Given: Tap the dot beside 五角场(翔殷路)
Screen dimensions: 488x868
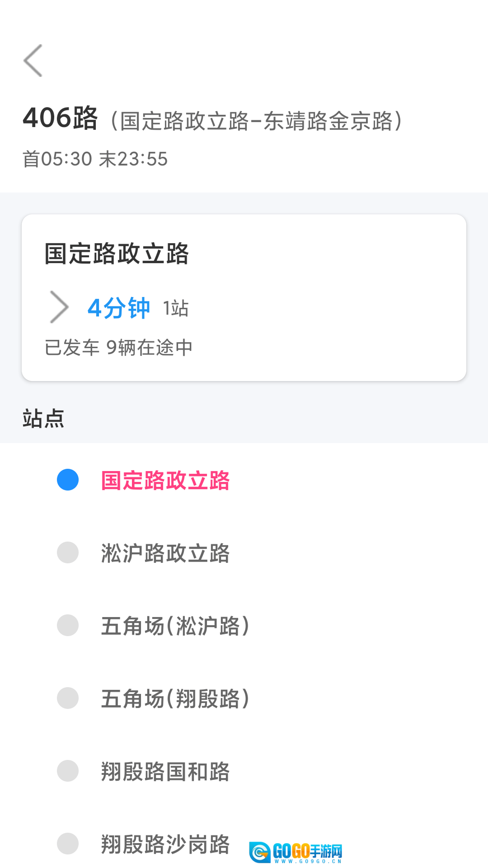Looking at the screenshot, I should (x=68, y=698).
